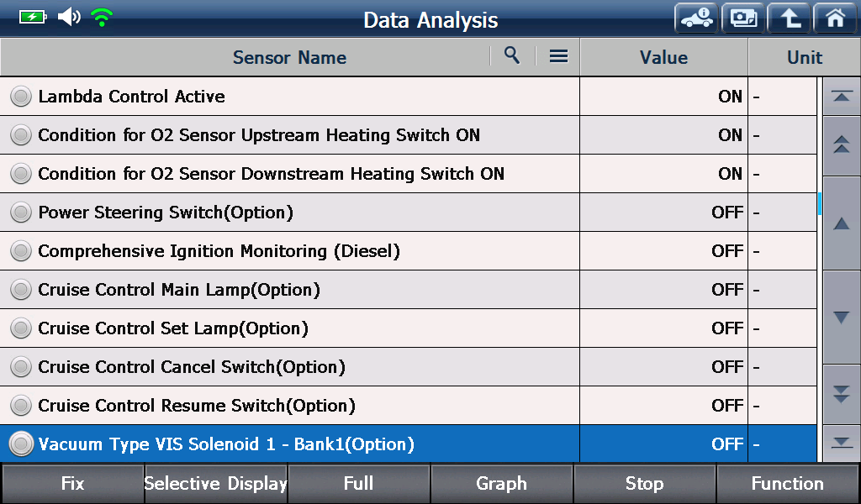Jump to bottom of sensor list

pyautogui.click(x=841, y=443)
